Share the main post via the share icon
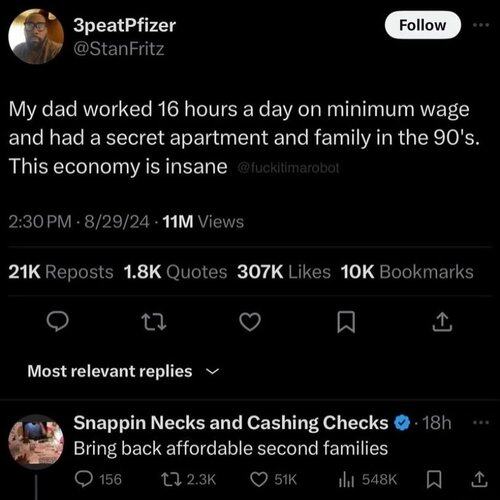Screen dimensions: 500x500 tap(442, 322)
